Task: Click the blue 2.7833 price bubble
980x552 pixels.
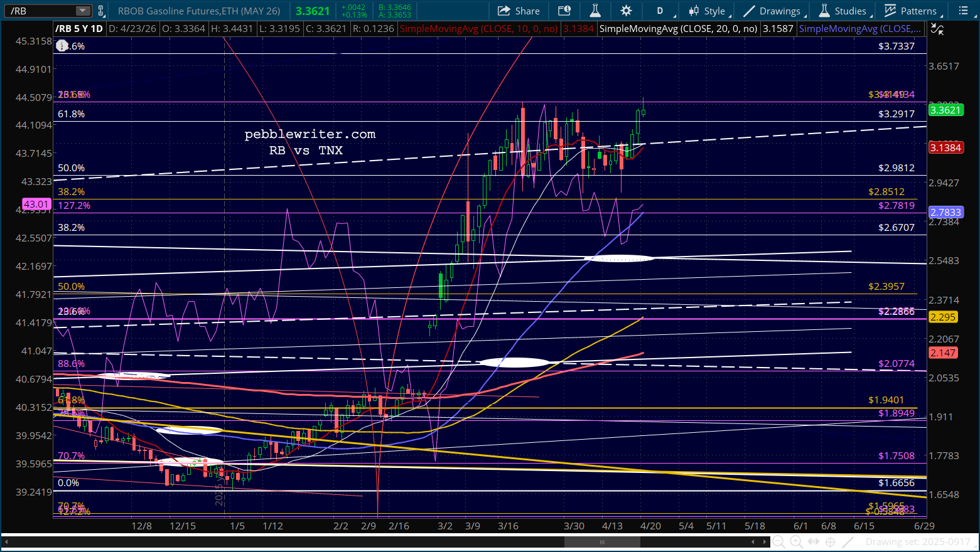Action: click(945, 212)
